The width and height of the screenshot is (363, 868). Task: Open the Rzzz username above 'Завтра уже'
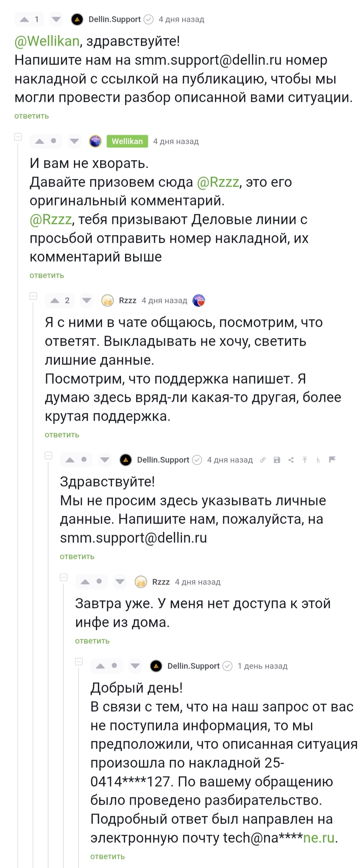point(161,582)
